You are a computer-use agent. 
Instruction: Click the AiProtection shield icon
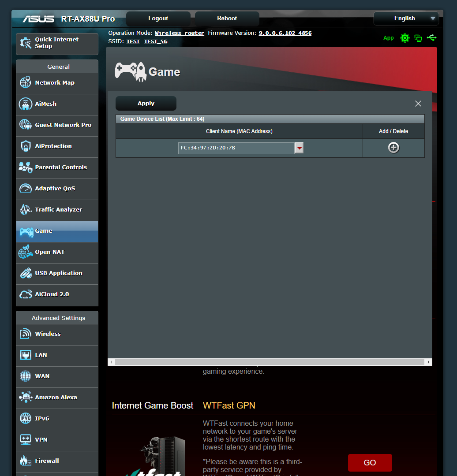tap(26, 146)
